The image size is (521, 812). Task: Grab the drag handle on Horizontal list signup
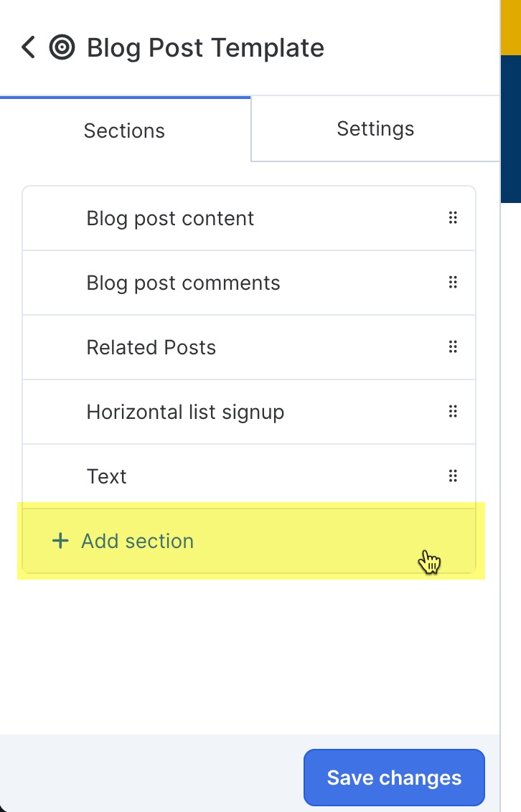click(453, 411)
